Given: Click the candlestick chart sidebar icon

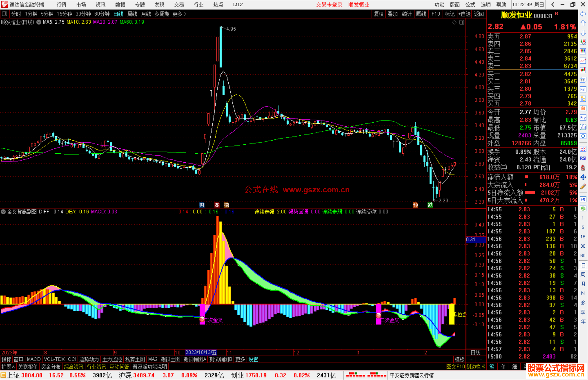Looking at the screenshot, I should (x=583, y=70).
